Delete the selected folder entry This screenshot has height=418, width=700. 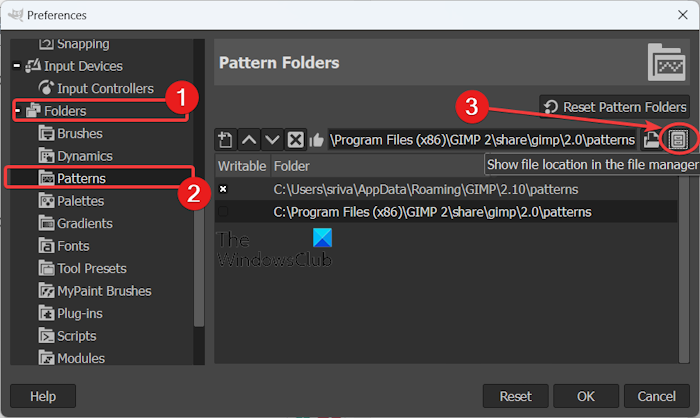pos(295,140)
